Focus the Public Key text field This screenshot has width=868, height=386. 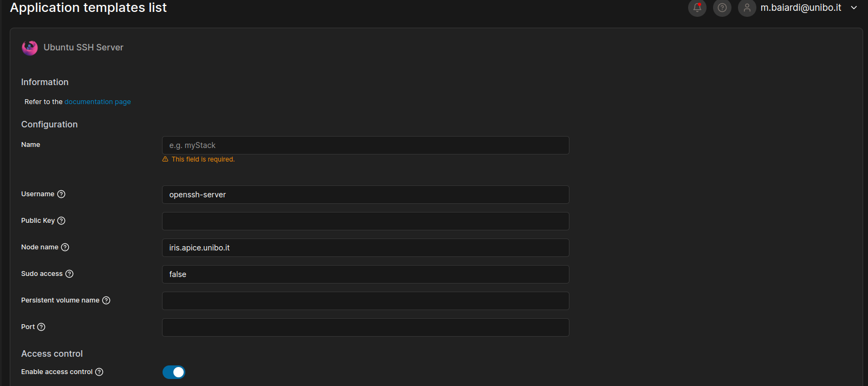tap(365, 221)
